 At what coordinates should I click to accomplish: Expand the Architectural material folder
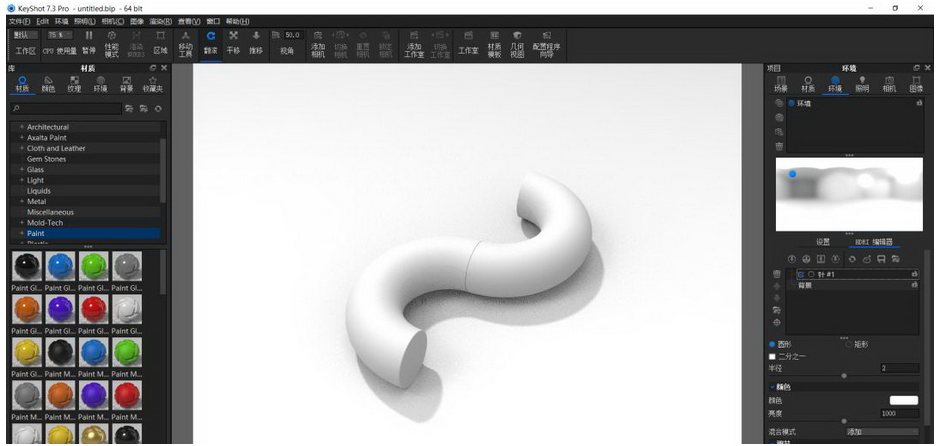(x=21, y=127)
